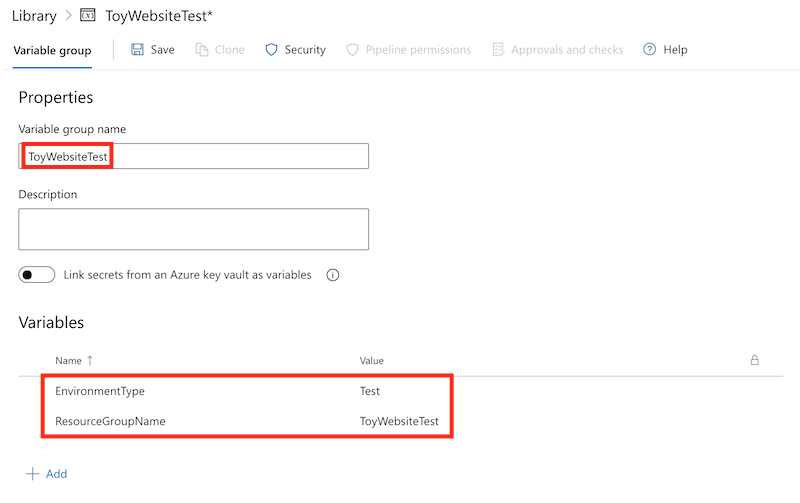Image resolution: width=800 pixels, height=503 pixels.
Task: Click the Pipeline permissions shield icon
Action: pos(353,49)
